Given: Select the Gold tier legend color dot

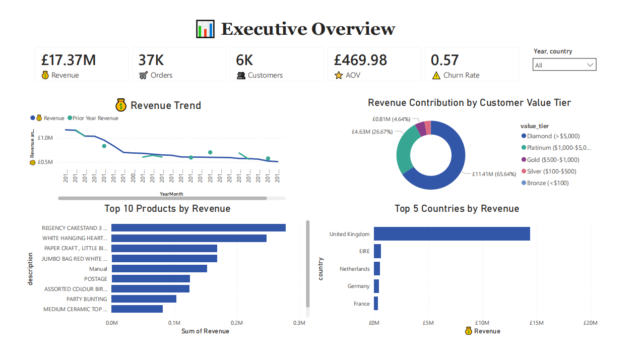Looking at the screenshot, I should [524, 160].
